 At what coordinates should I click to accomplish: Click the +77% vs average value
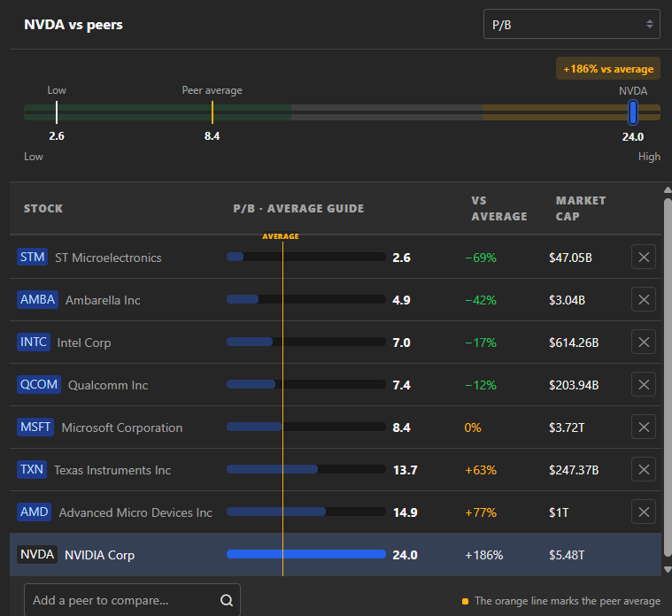click(481, 512)
